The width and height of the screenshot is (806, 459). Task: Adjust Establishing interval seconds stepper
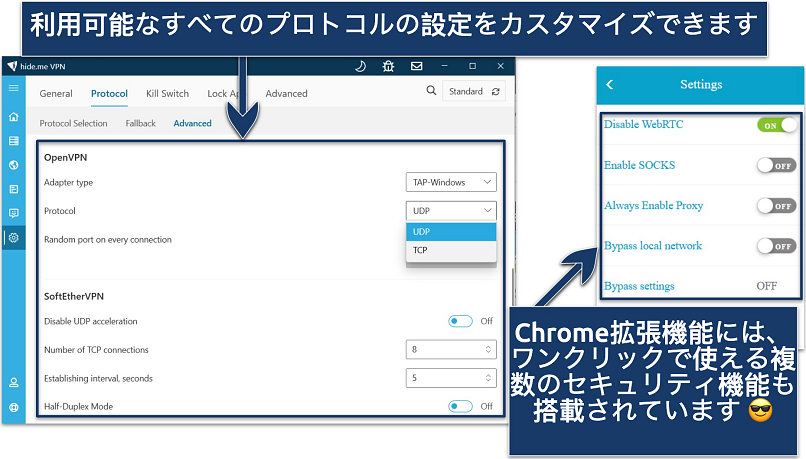[x=488, y=378]
